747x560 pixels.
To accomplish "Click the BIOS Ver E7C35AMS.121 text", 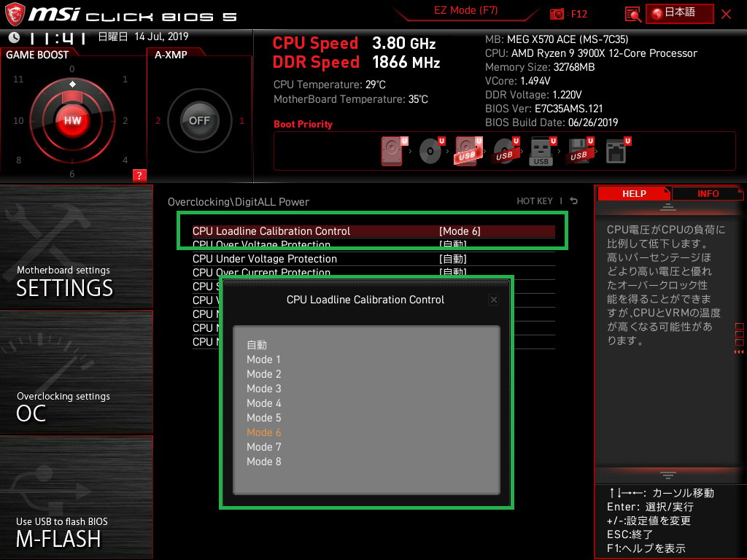I will pos(543,109).
